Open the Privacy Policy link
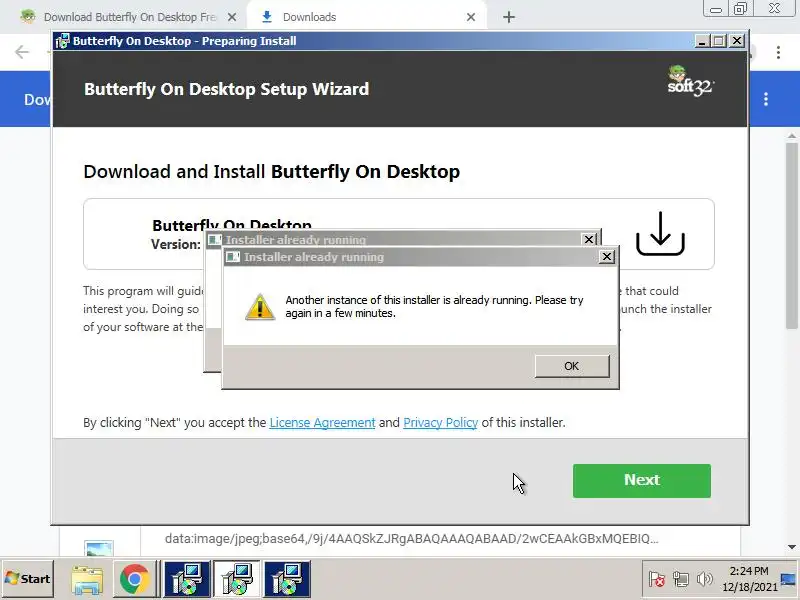This screenshot has height=600, width=800. 440,422
